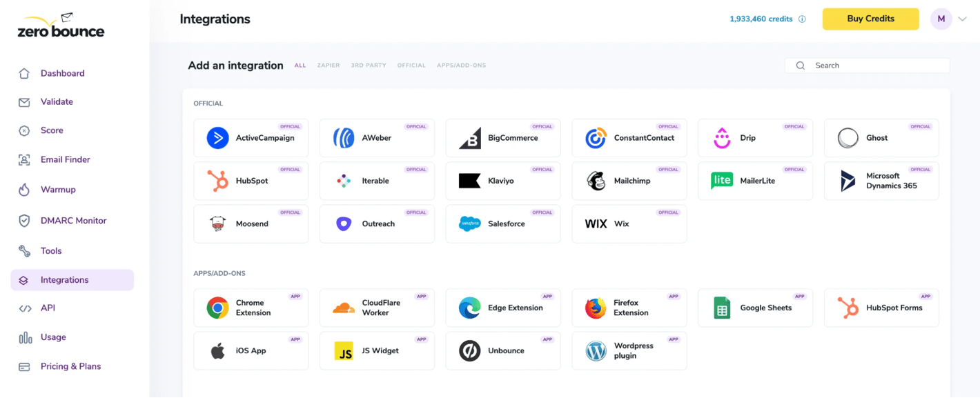Click the Salesforce integration
The width and height of the screenshot is (980, 398).
tap(502, 223)
